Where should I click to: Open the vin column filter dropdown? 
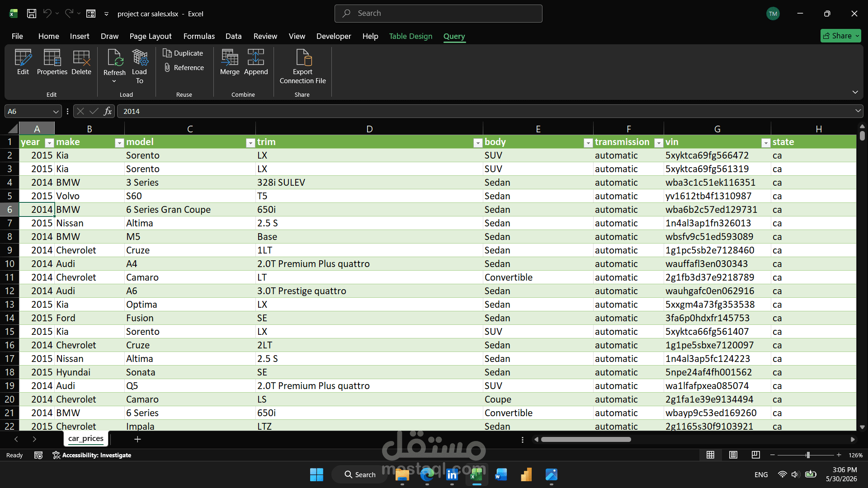pyautogui.click(x=766, y=143)
